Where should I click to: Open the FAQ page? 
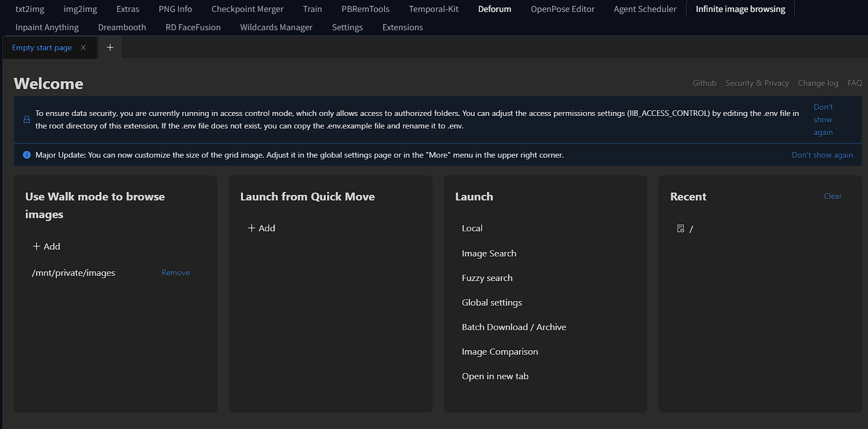[x=854, y=83]
